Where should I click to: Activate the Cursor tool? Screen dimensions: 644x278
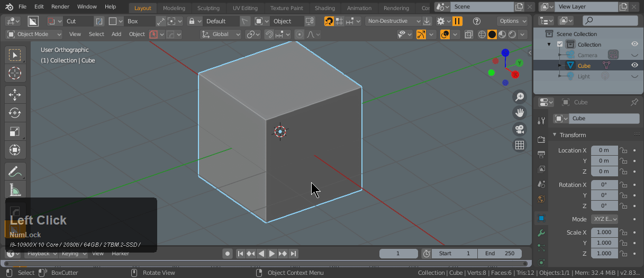click(15, 73)
